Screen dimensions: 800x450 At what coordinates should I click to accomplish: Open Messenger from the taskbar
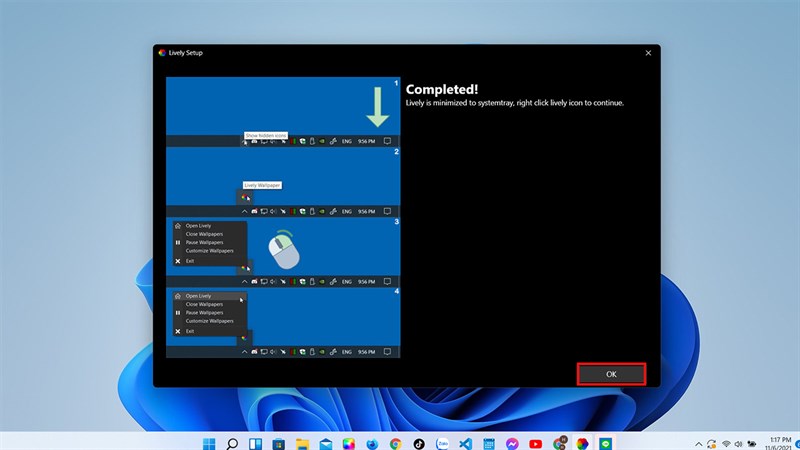511,442
